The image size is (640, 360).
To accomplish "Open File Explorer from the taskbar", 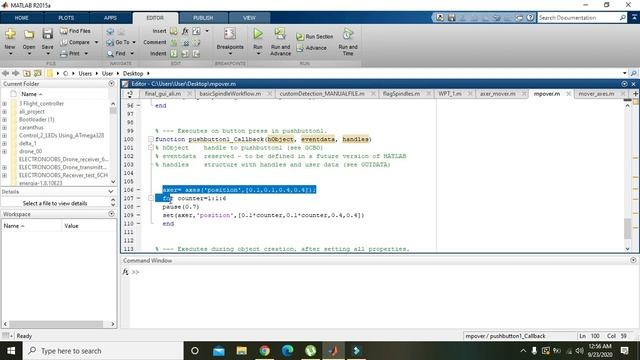I will (242, 351).
